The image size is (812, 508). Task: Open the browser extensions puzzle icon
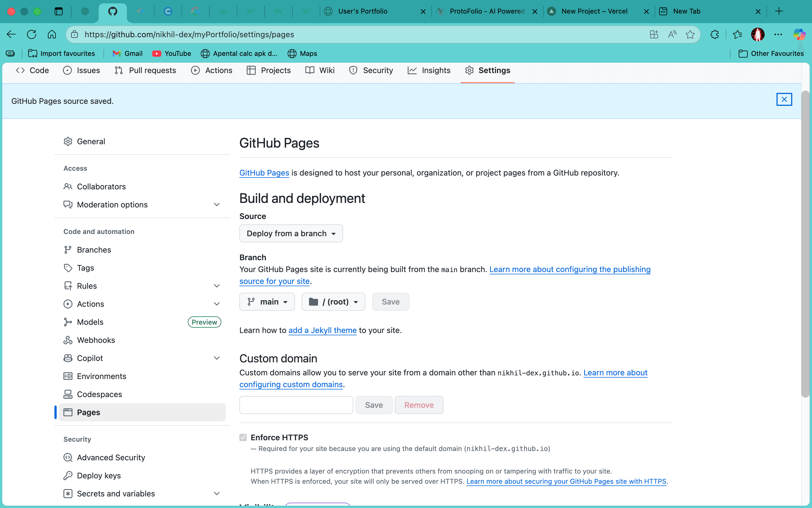coord(714,34)
